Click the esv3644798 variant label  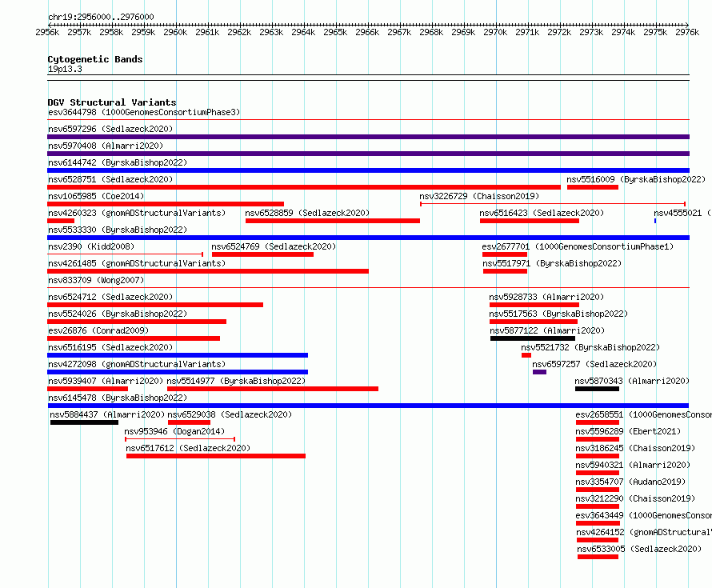click(x=144, y=112)
